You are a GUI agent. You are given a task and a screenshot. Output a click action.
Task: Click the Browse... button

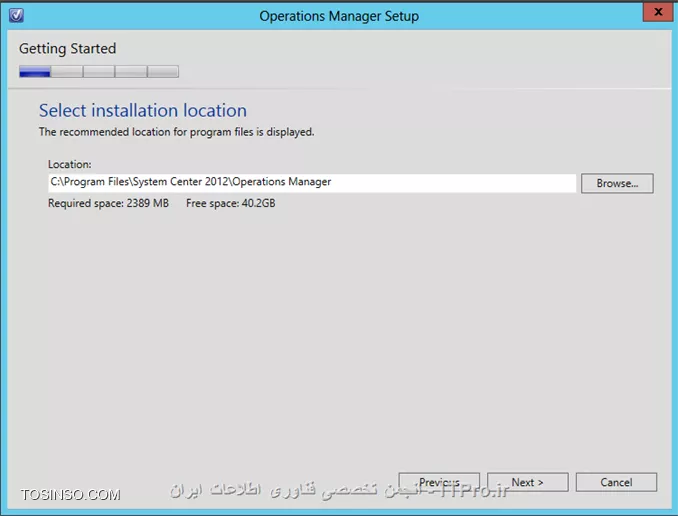(x=617, y=183)
